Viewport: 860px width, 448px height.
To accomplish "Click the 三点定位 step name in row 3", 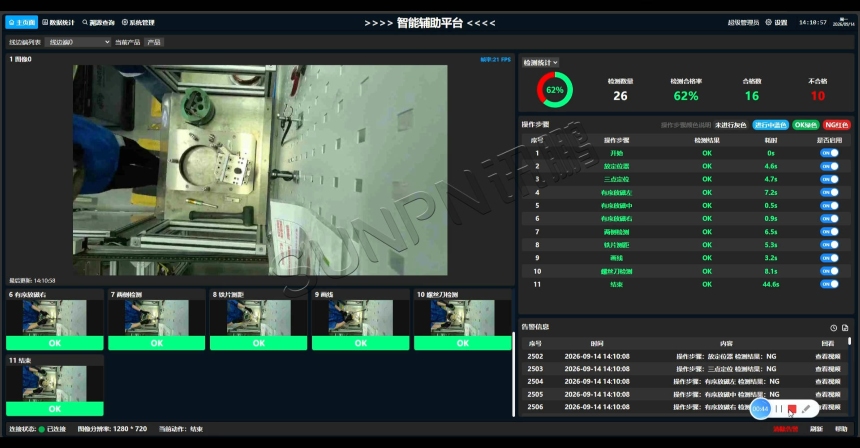I will click(616, 179).
